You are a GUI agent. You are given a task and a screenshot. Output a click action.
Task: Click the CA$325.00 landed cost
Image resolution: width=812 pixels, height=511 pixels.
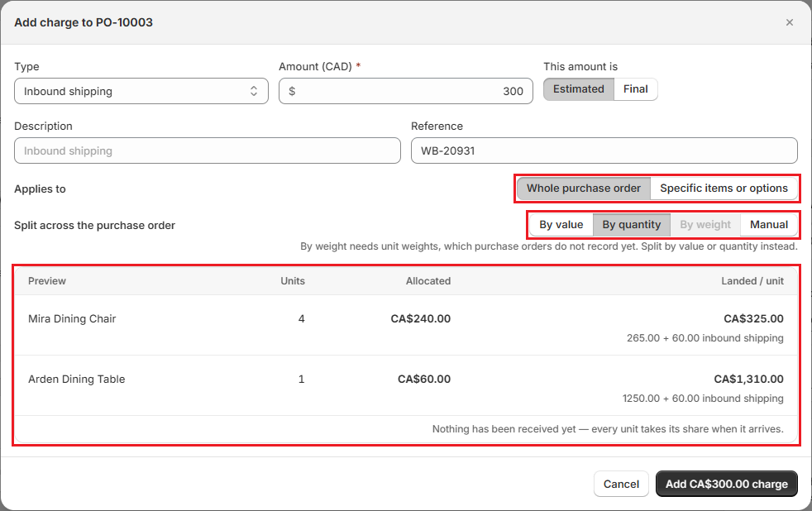753,319
